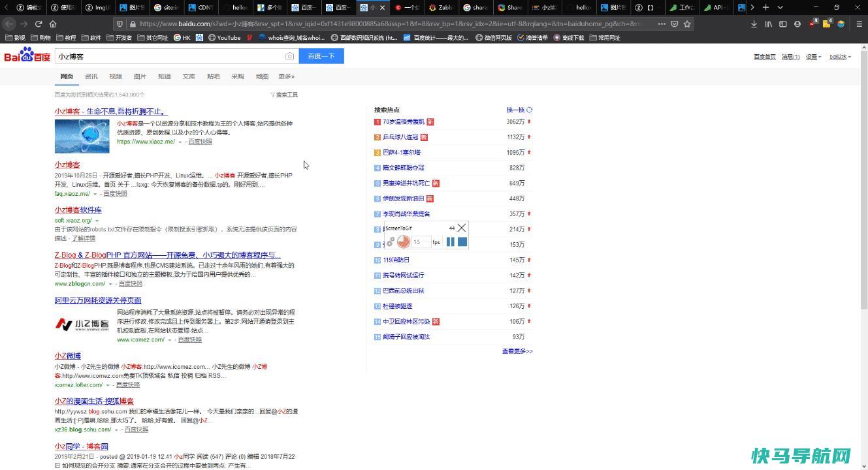Click the Baidu logo

[x=27, y=55]
